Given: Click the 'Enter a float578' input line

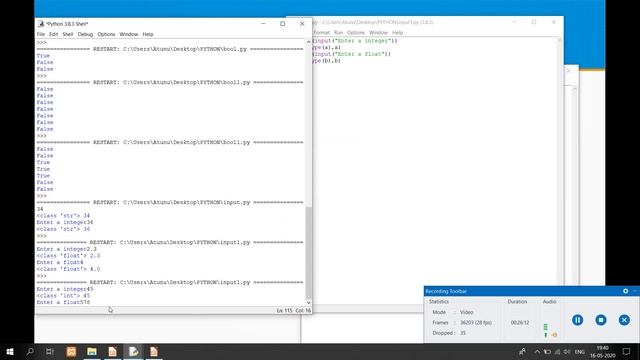Looking at the screenshot, I should (x=63, y=302).
